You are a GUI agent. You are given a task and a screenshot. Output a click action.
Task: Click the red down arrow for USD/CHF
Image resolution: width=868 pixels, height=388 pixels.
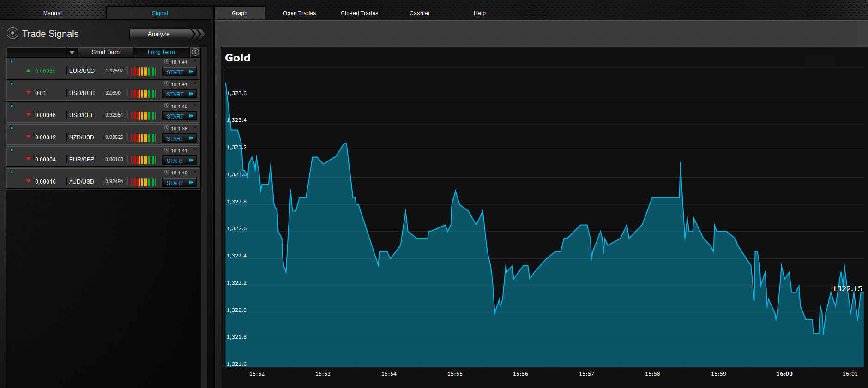(29, 115)
